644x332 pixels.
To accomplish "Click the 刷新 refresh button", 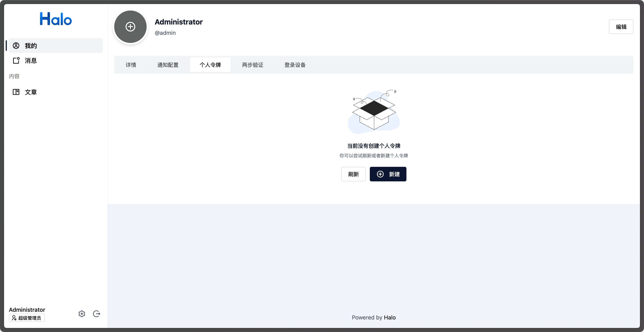I will (353, 174).
